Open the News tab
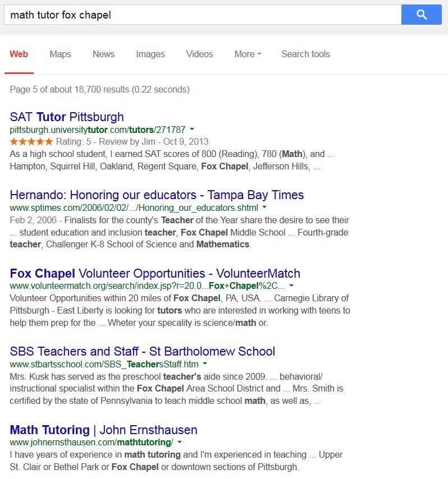448x479 pixels. coord(103,54)
